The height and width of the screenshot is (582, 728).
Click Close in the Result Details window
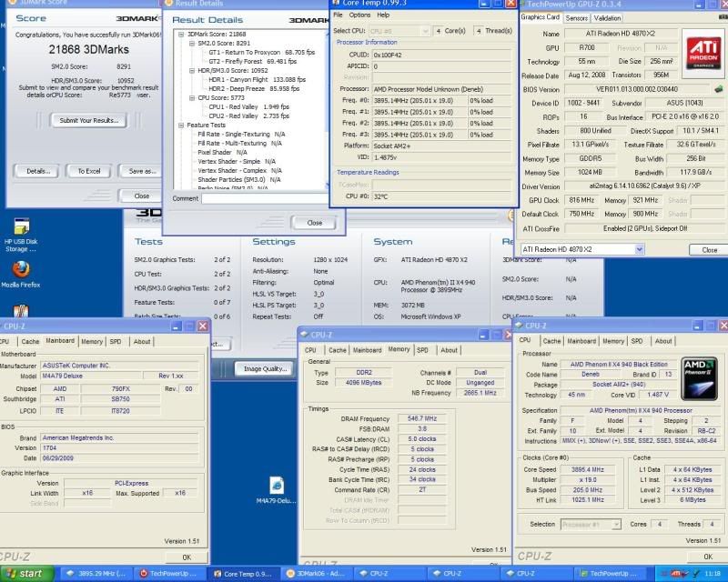point(314,223)
